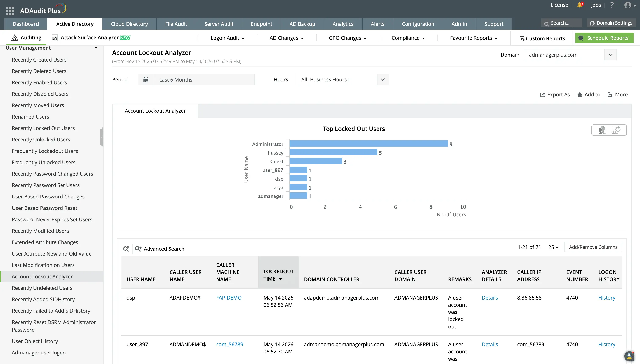640x364 pixels.
Task: Click the top Search input field
Action: click(561, 23)
